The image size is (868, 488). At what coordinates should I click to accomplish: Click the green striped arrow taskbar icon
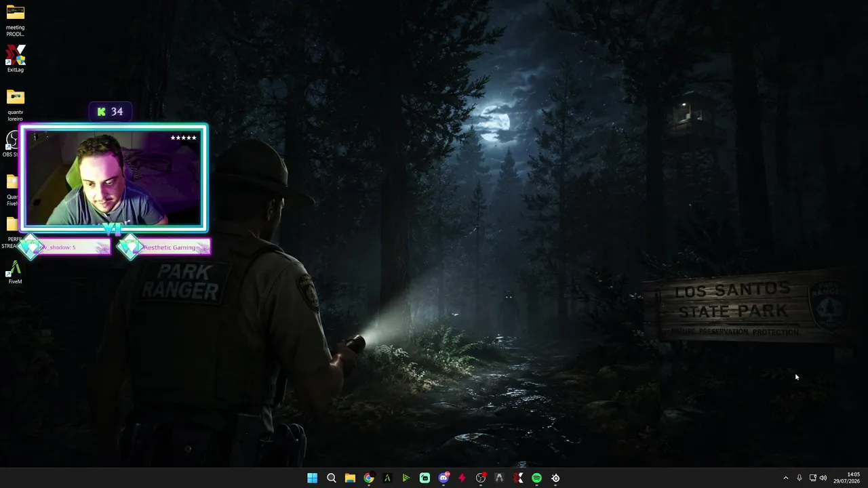coord(406,478)
